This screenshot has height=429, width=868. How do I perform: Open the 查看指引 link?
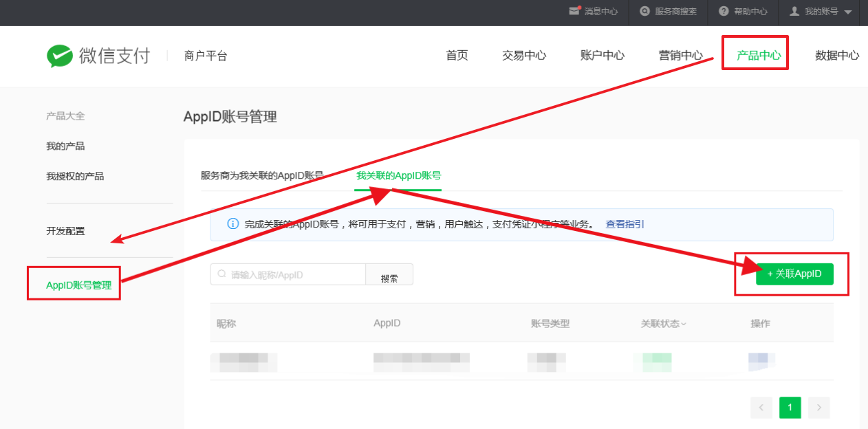[x=625, y=224]
